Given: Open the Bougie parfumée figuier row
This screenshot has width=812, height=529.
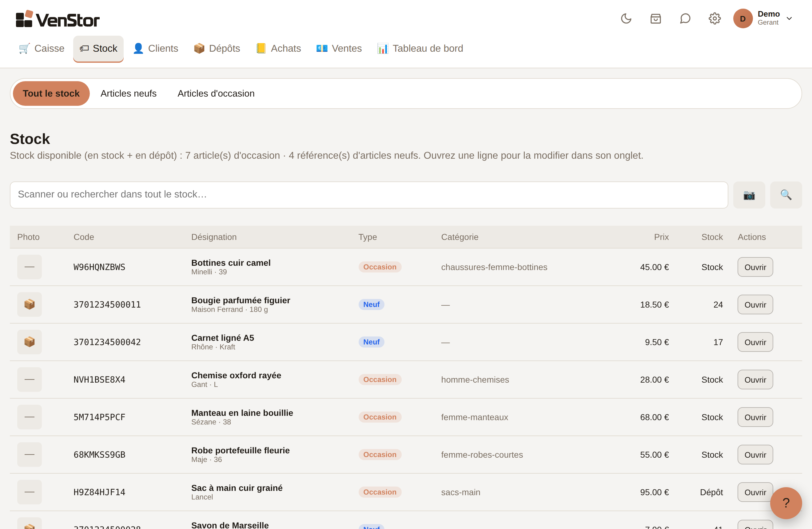Looking at the screenshot, I should [755, 304].
